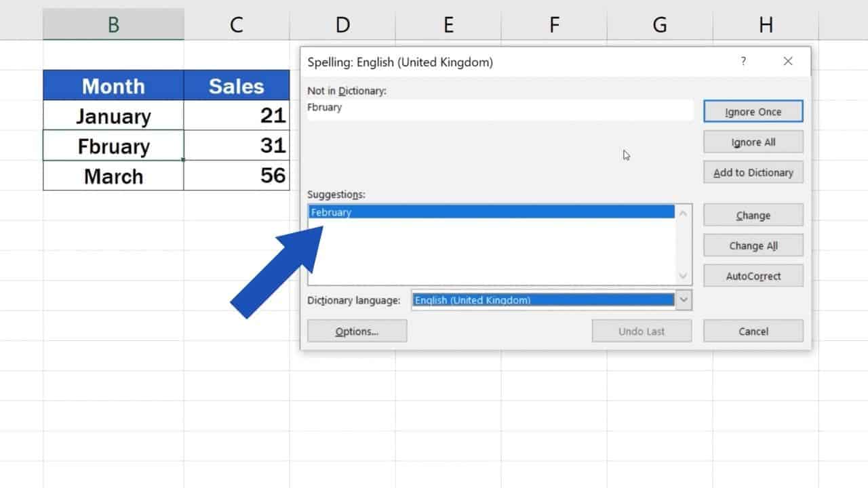Click the Ignore Once button
This screenshot has width=868, height=488.
click(753, 111)
